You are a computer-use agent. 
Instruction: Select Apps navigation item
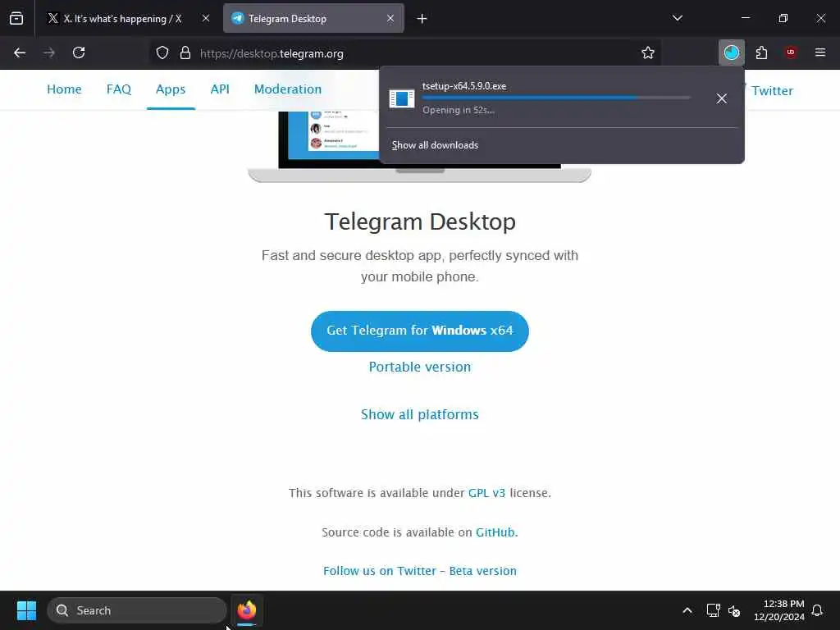(x=171, y=89)
